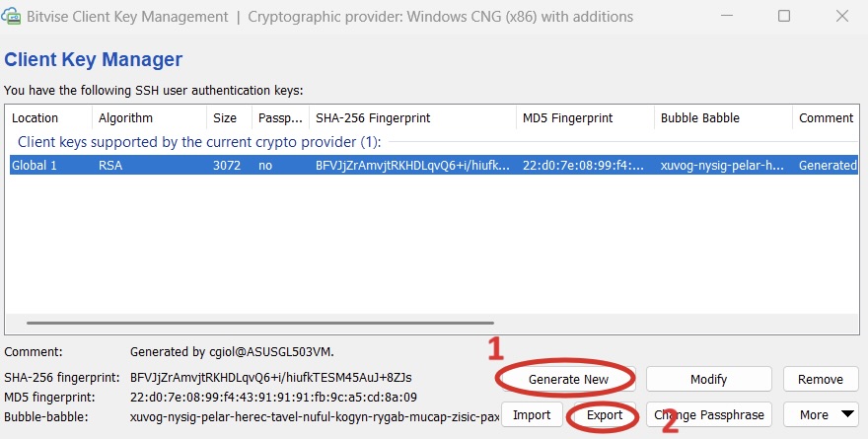Maximize the Client Key Management window
The height and width of the screenshot is (439, 868).
coord(784,17)
